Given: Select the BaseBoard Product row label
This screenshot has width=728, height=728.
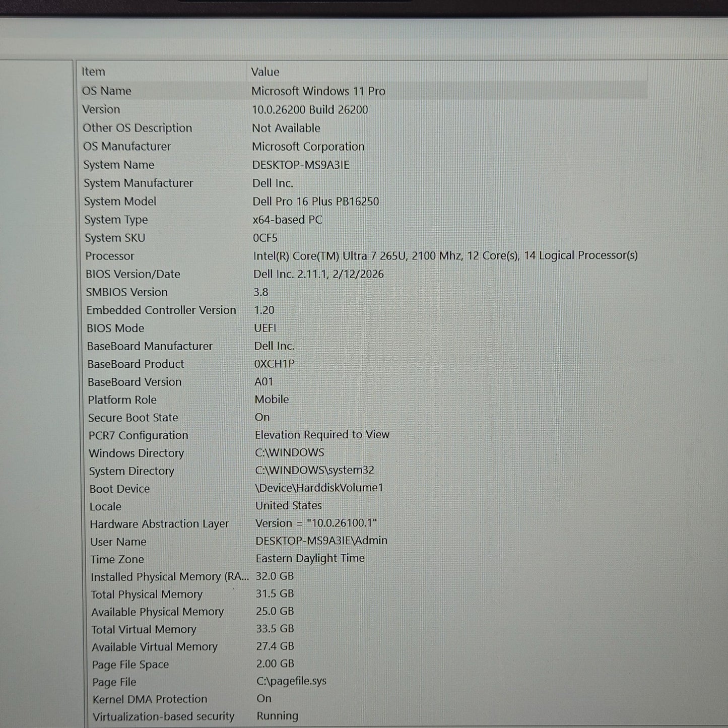Looking at the screenshot, I should click(136, 364).
